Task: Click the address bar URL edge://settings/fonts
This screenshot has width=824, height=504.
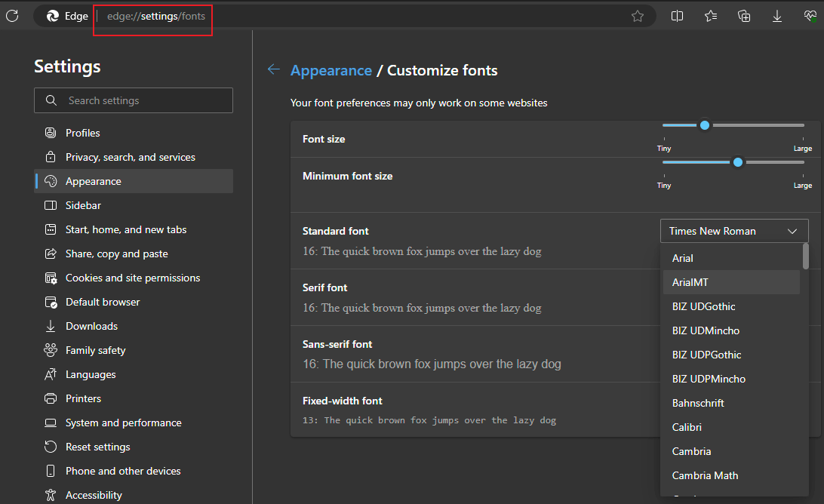Action: [x=156, y=17]
